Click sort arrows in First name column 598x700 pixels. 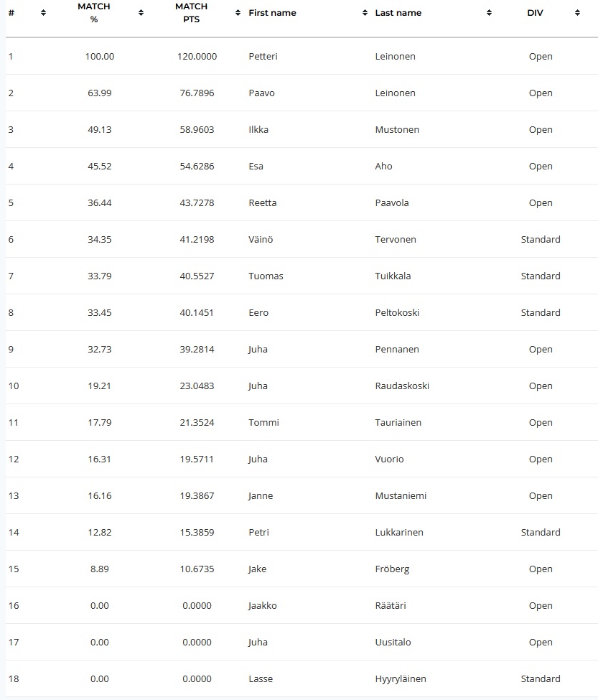coord(365,13)
